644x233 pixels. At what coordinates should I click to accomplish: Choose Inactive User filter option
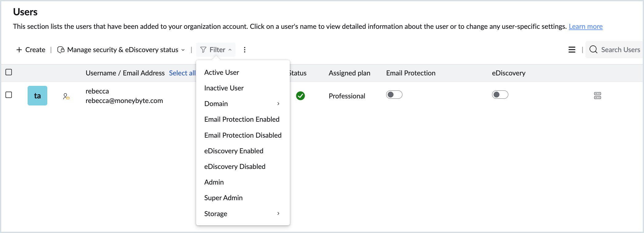click(x=224, y=88)
